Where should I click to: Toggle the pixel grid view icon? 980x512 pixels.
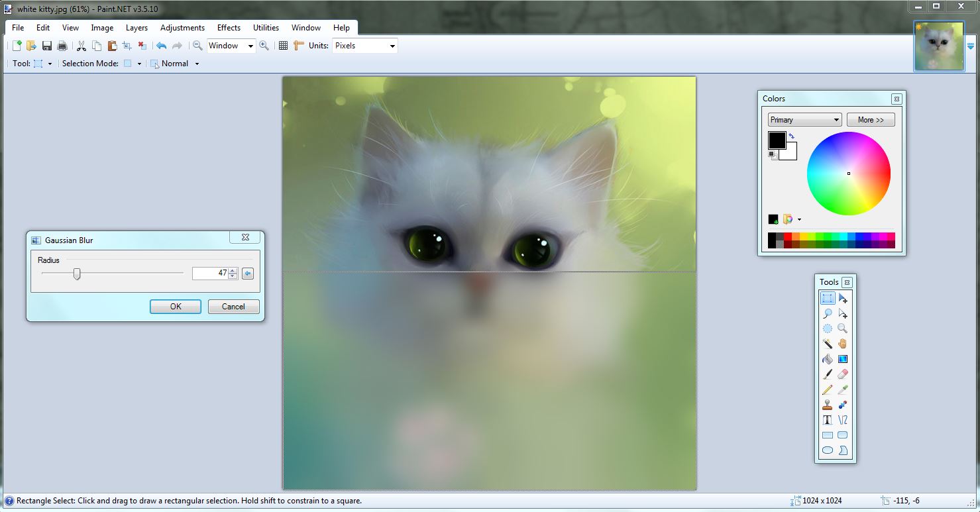pos(283,46)
